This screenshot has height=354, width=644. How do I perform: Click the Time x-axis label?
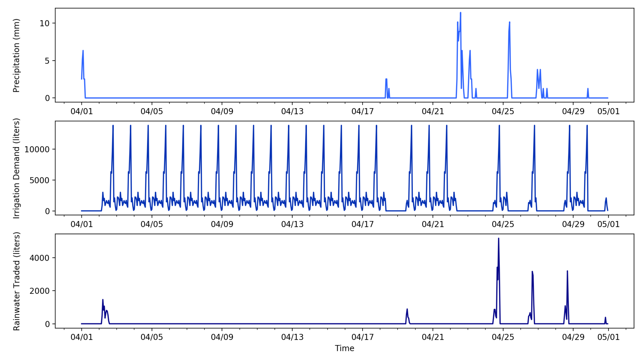tap(344, 348)
